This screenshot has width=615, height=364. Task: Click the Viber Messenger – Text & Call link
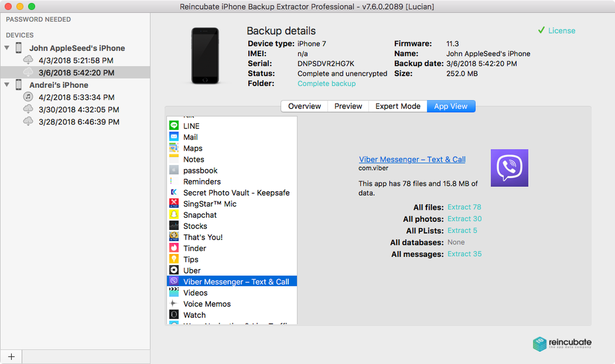click(412, 159)
